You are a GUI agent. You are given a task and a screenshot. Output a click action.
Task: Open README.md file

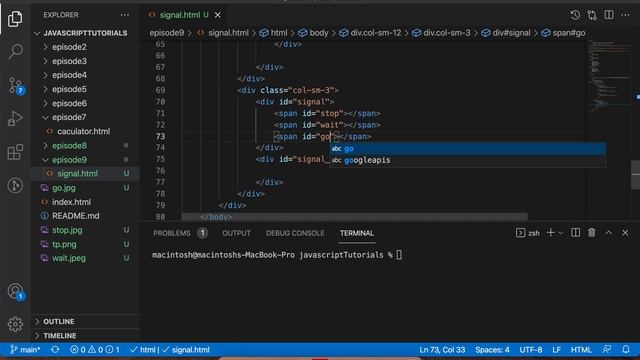pyautogui.click(x=76, y=216)
